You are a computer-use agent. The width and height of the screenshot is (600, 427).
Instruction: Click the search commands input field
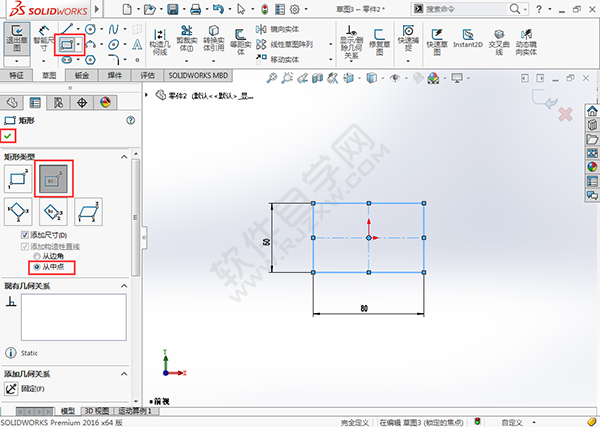pos(466,9)
